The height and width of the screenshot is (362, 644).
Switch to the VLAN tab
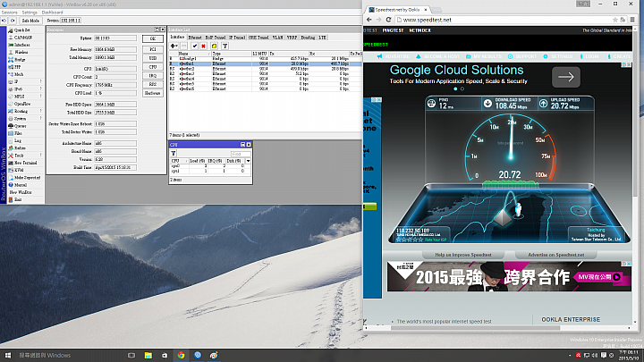point(277,38)
